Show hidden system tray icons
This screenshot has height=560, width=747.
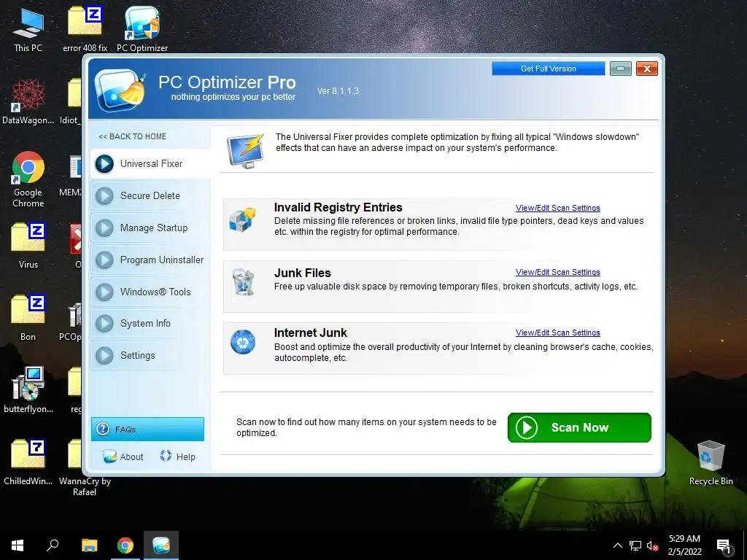click(617, 545)
